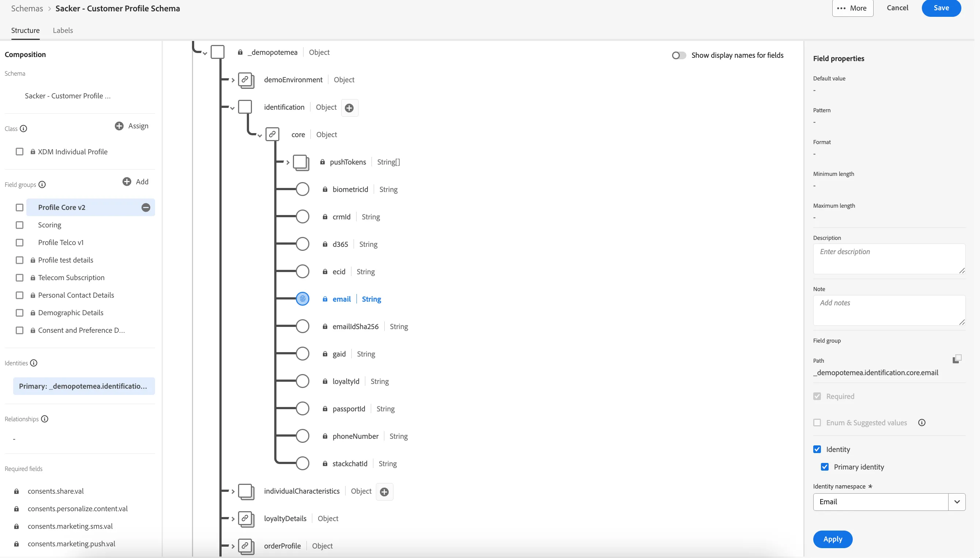
Task: Click the fingerprint identity icon on email field
Action: 302,299
